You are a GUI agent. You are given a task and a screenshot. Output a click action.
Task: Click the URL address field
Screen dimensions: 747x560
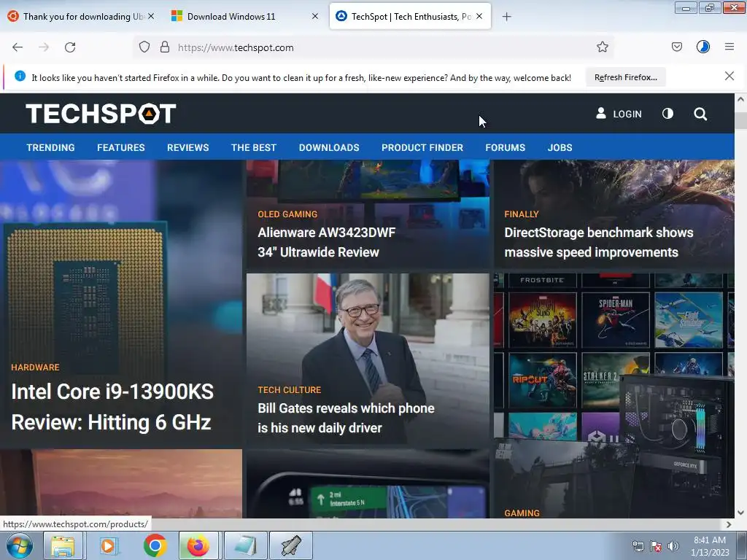pos(373,47)
